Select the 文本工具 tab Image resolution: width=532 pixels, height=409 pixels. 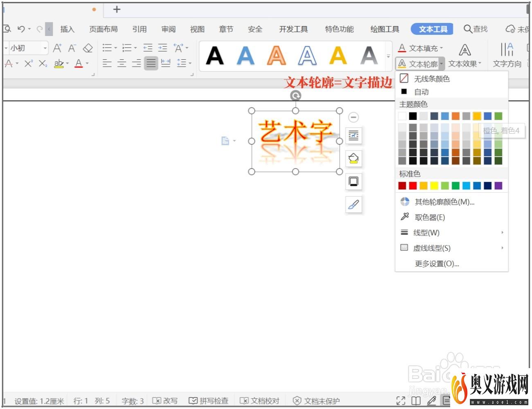tap(433, 29)
